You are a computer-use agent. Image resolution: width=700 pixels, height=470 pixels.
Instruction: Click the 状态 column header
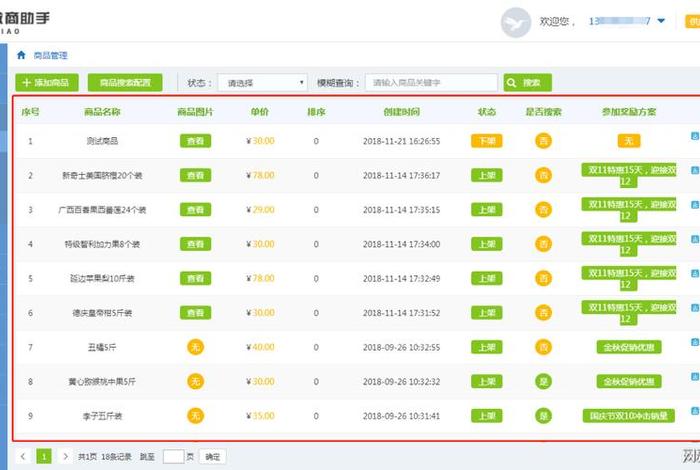(x=487, y=112)
